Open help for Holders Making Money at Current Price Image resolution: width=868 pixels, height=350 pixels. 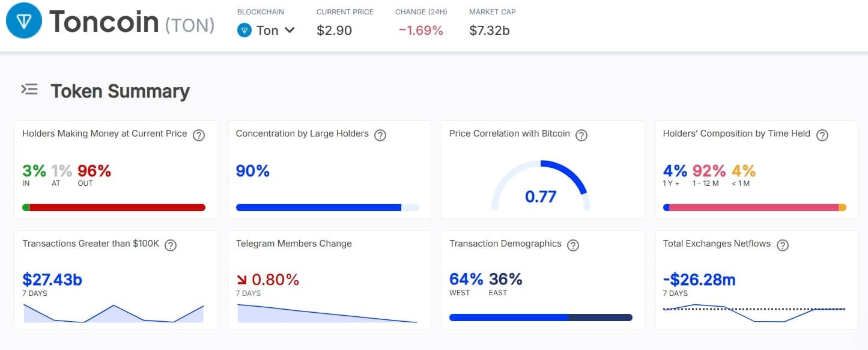coord(199,135)
